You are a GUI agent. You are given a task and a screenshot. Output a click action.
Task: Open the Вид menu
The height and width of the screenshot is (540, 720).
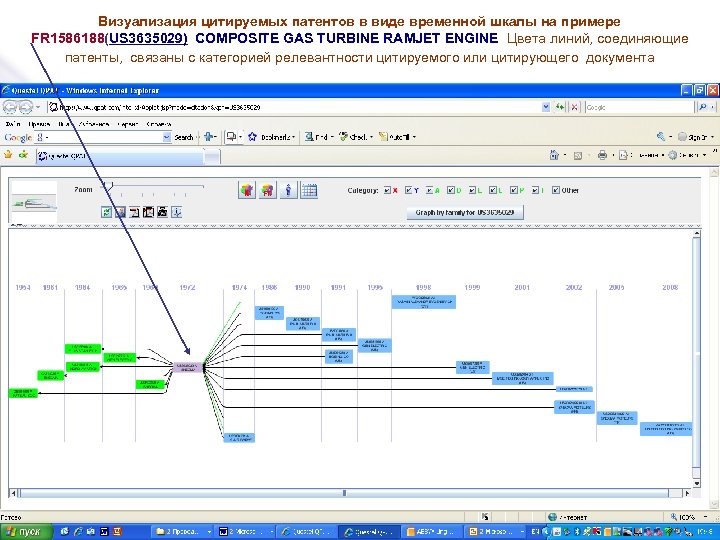tap(65, 124)
